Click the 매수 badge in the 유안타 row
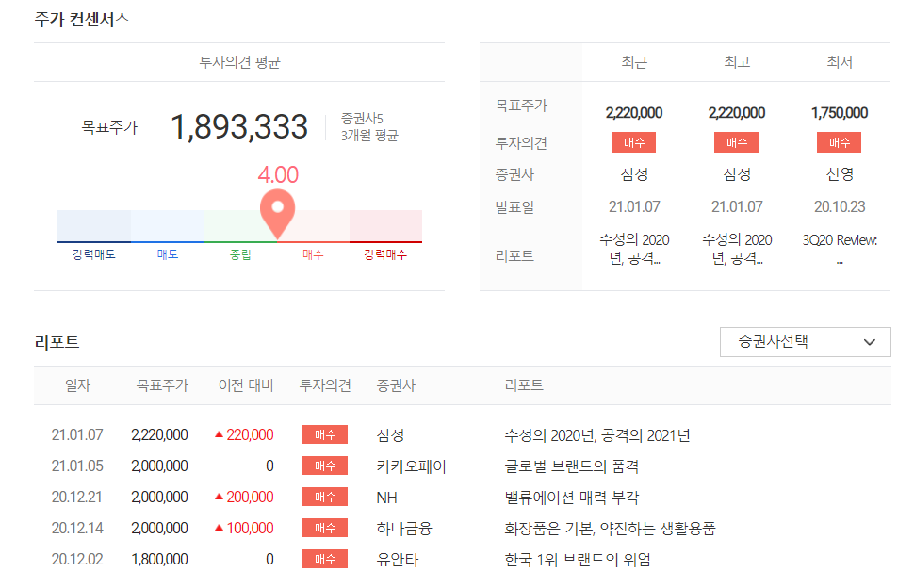This screenshot has height=588, width=914. pyautogui.click(x=325, y=559)
